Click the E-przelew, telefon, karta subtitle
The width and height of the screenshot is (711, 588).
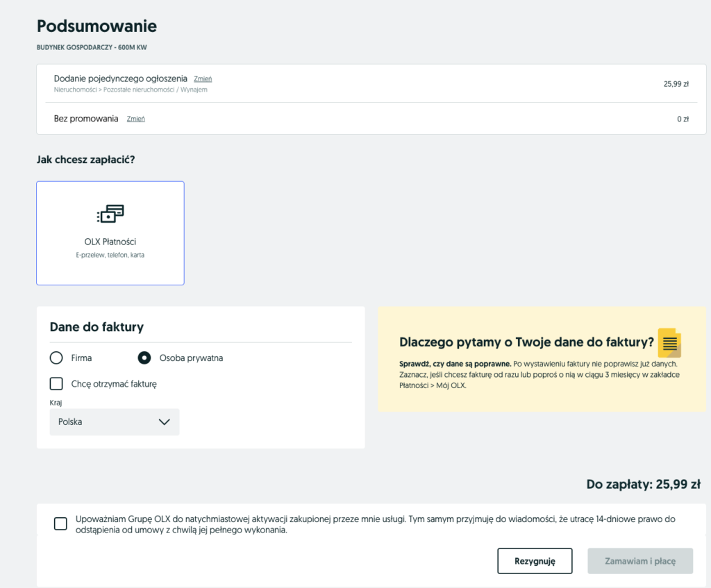110,255
